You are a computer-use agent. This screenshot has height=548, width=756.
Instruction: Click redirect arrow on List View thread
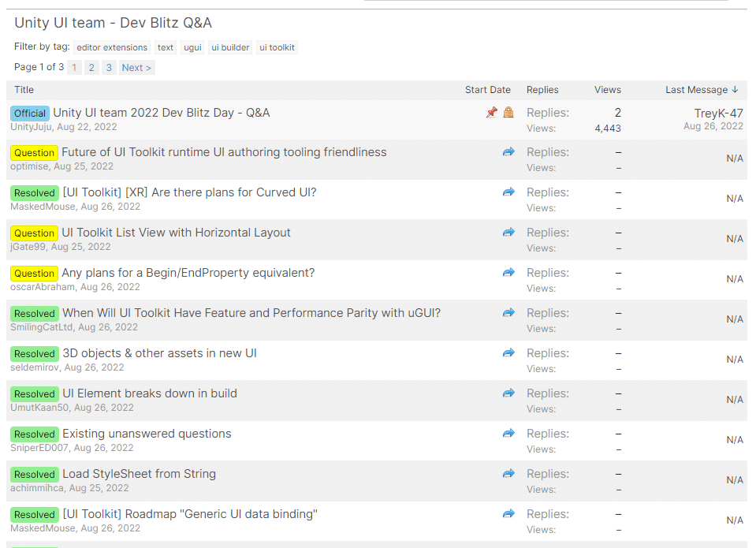click(508, 233)
